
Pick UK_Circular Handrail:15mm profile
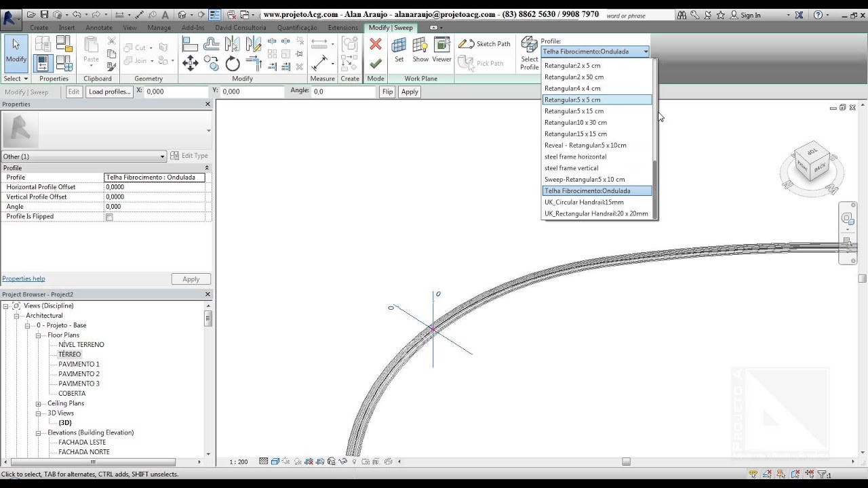(597, 202)
